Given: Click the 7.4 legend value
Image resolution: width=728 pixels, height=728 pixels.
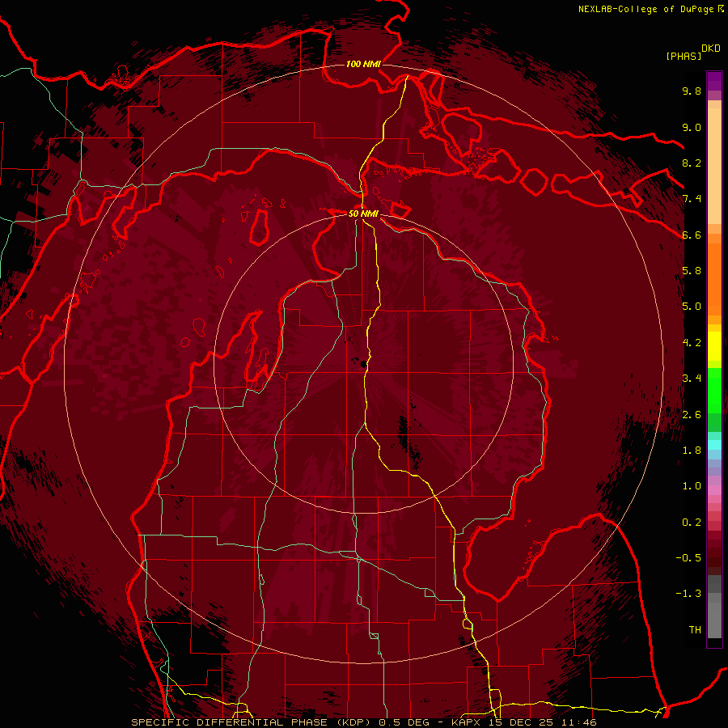Looking at the screenshot, I should (x=692, y=199).
